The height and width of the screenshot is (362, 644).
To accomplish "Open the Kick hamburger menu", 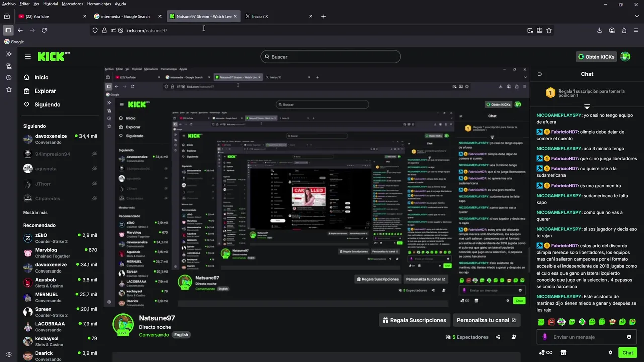I will (28, 57).
